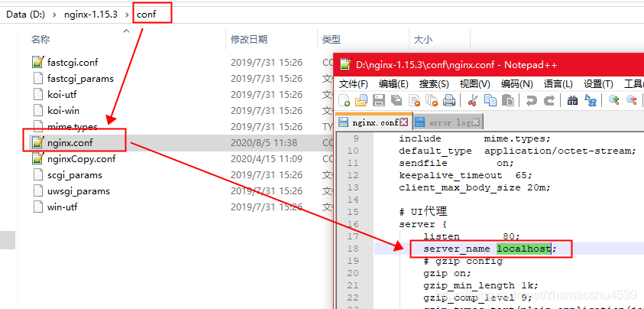Click the win-utf blank file icon
Viewport: 644px width, 309px height.
pyautogui.click(x=37, y=207)
